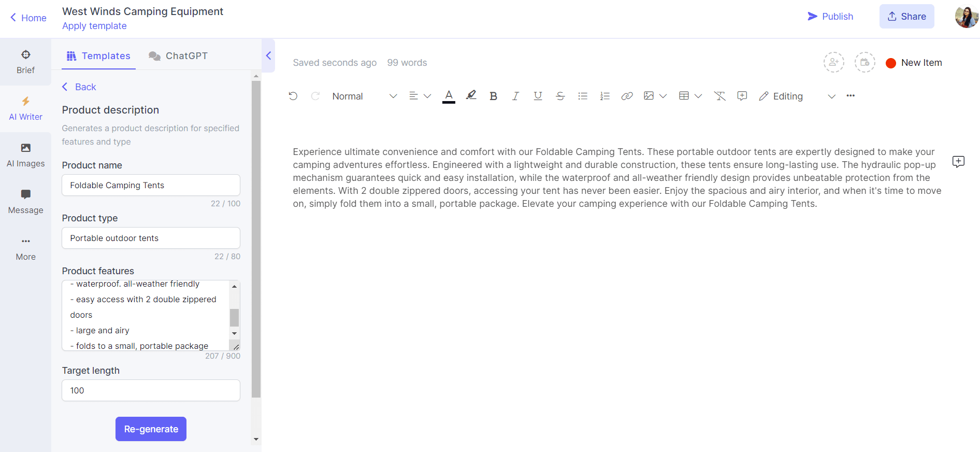This screenshot has width=980, height=452.
Task: Toggle underline formatting
Action: pos(538,96)
